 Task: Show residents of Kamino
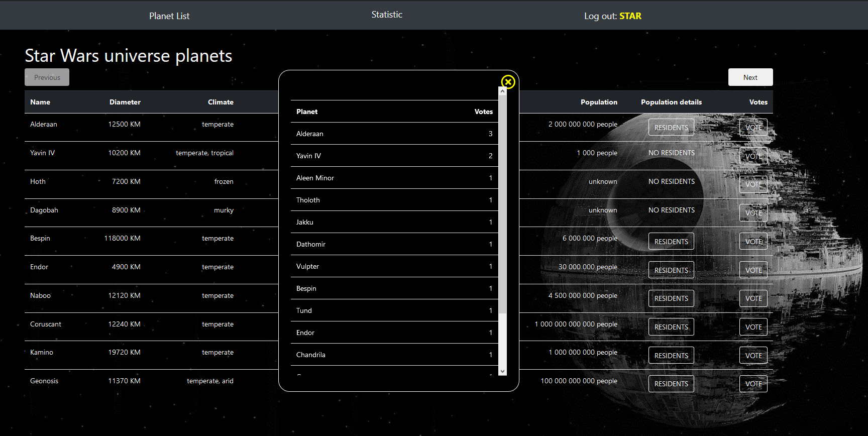(x=671, y=356)
